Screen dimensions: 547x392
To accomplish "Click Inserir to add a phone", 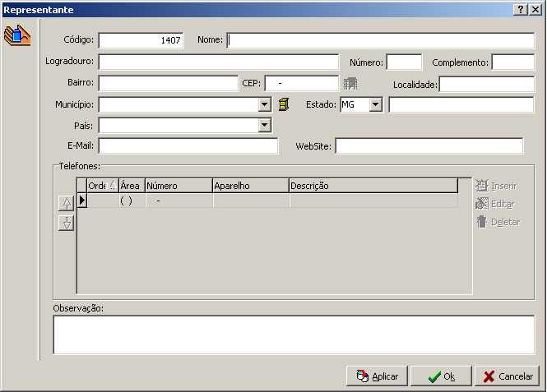I will coord(496,186).
